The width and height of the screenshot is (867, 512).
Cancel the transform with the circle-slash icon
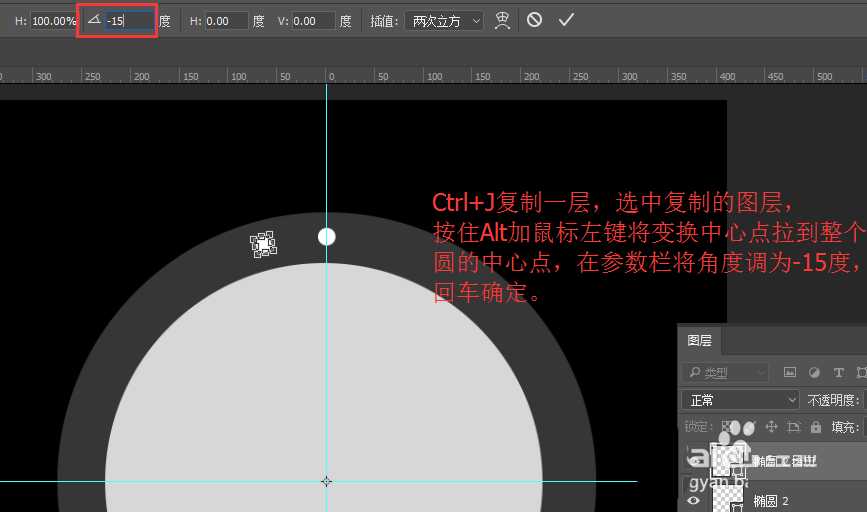tap(535, 20)
